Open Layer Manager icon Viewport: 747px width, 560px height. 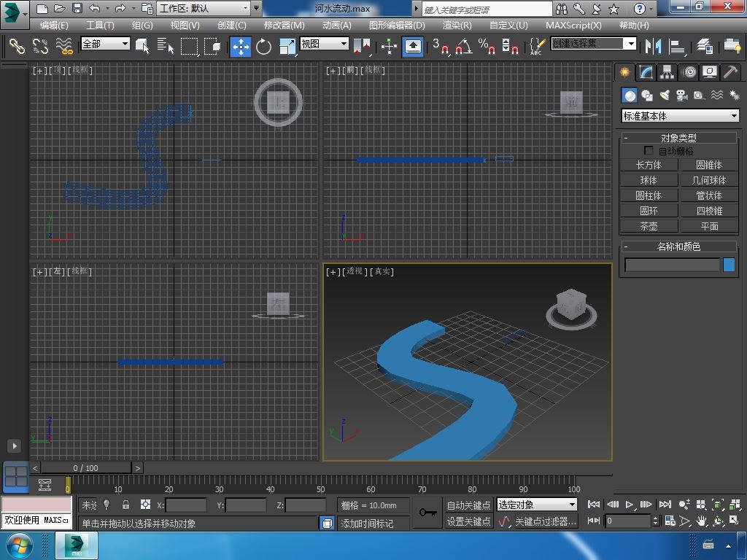[x=704, y=46]
